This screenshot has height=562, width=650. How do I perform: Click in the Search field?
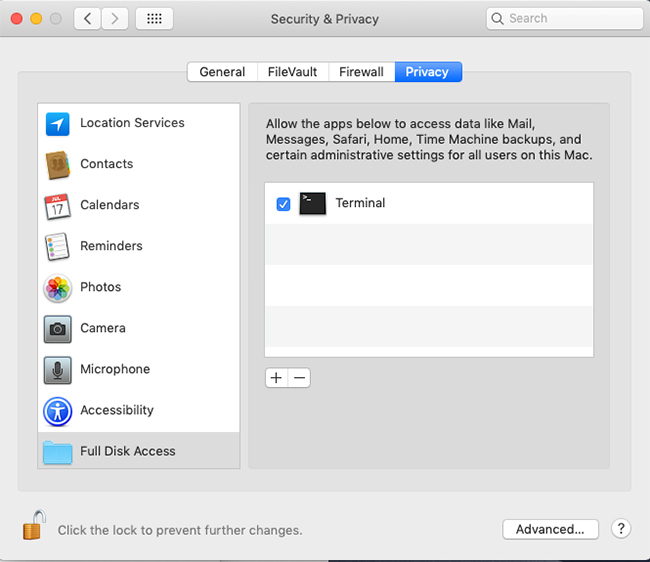[565, 19]
